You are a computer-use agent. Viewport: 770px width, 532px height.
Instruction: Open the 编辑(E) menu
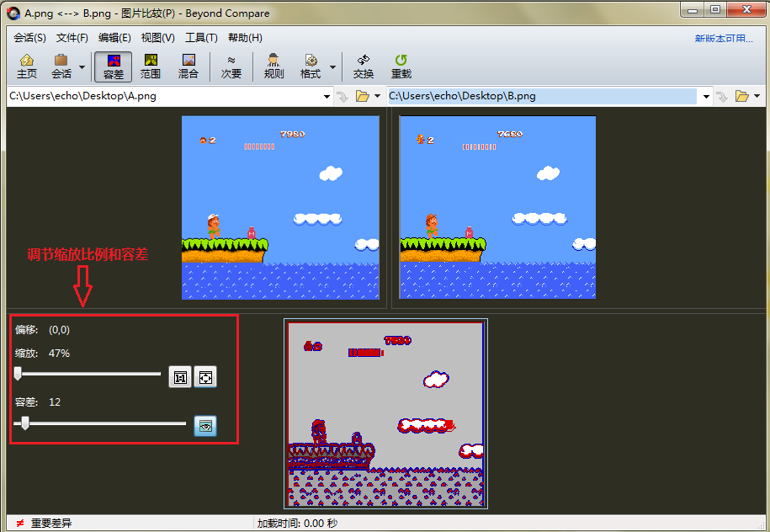114,38
